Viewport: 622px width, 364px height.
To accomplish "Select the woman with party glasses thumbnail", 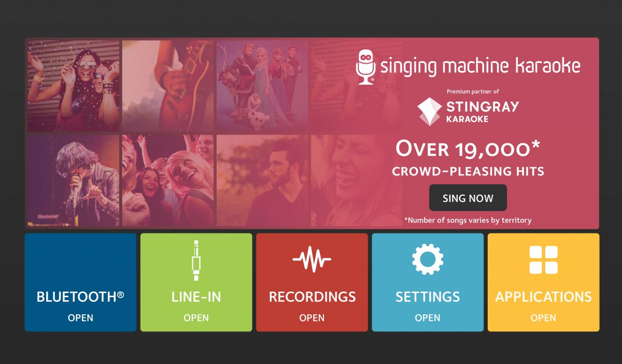I will [x=73, y=86].
